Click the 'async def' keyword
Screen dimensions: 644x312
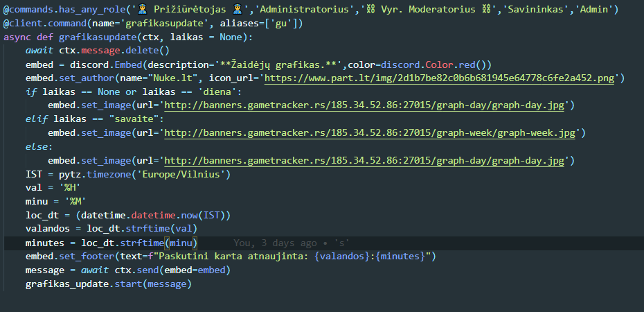[28, 37]
